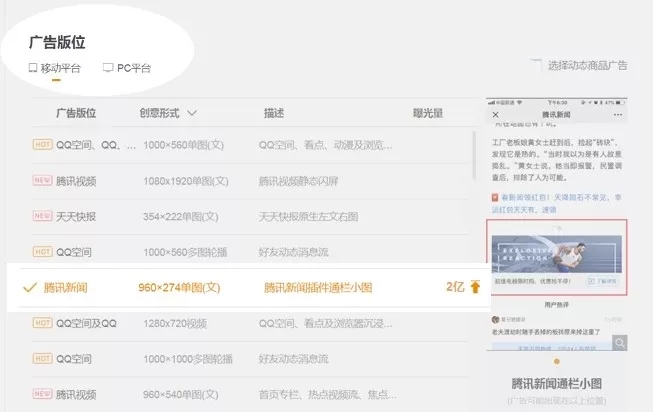Tick the 选择动态商品广告 checkbox

click(535, 65)
